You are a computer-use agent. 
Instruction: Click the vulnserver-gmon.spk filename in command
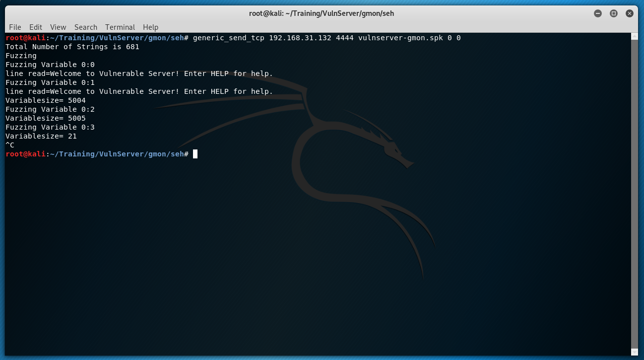(400, 38)
